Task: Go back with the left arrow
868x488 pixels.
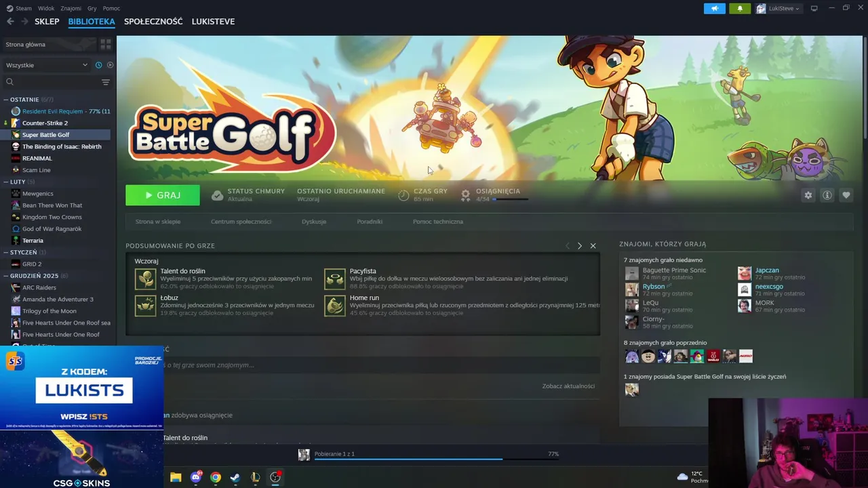Action: (x=10, y=21)
